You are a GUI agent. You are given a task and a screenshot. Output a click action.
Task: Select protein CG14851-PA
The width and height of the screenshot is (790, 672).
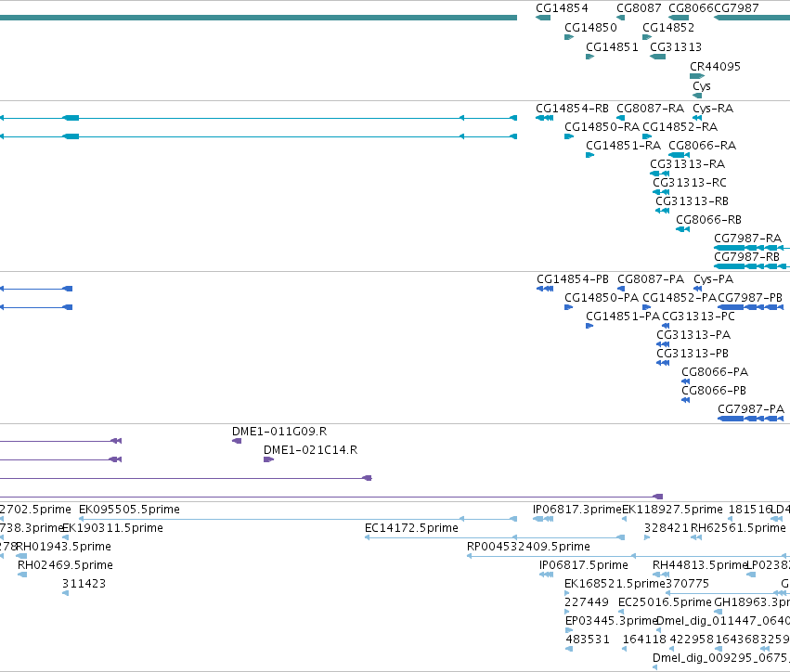(623, 317)
